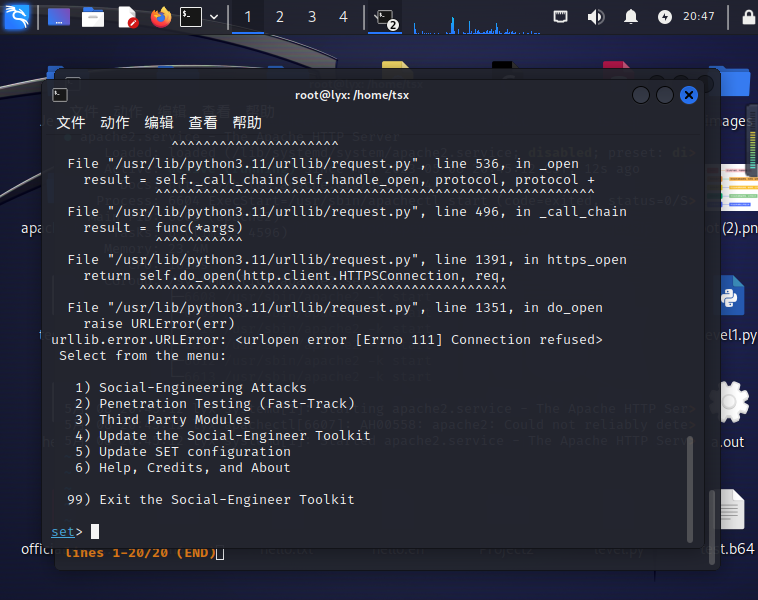The height and width of the screenshot is (600, 758).
Task: Minimize the root@lyx terminal window
Action: coord(641,95)
